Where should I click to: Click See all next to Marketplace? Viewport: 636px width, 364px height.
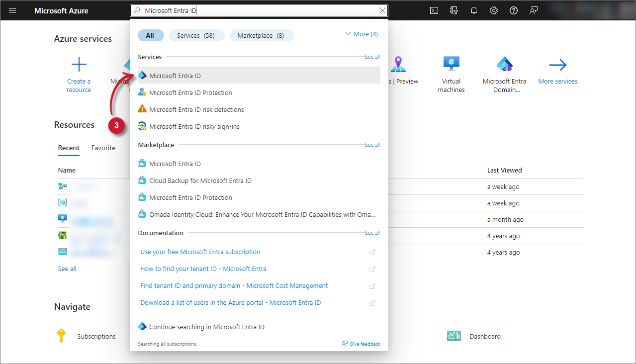(x=372, y=145)
